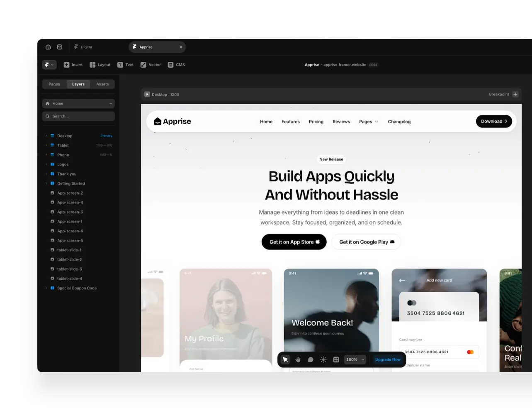Image resolution: width=532 pixels, height=415 pixels.
Task: Open the Layout tool
Action: pos(100,65)
